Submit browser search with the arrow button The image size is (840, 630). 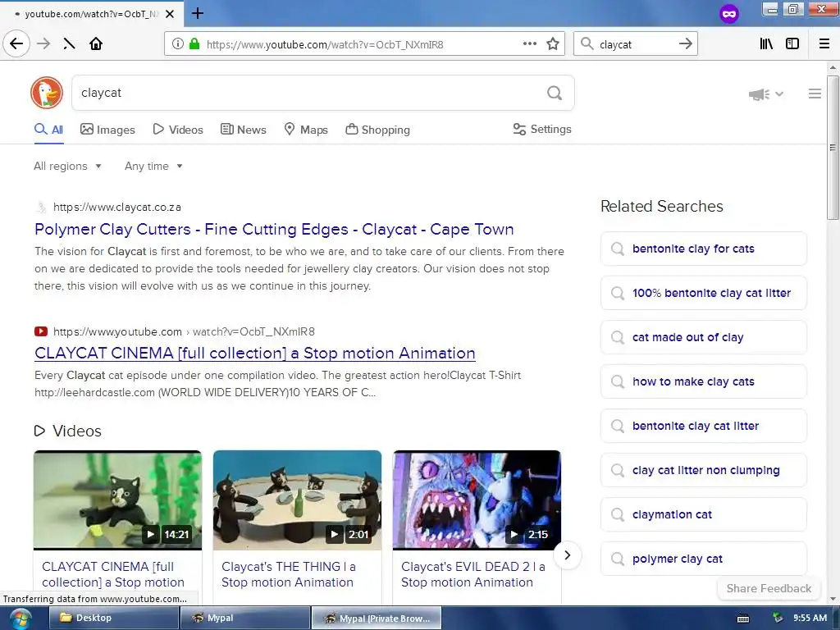point(685,44)
